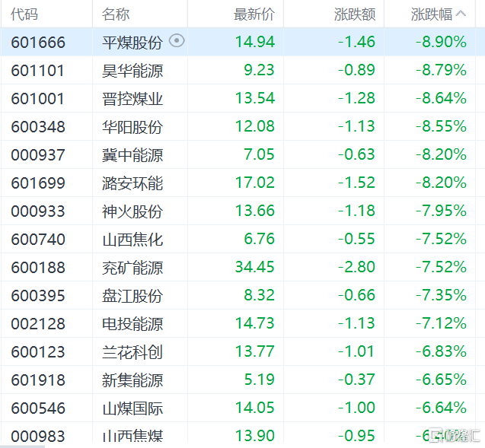Click change amount -1.00
This screenshot has width=485, height=448.
point(356,407)
